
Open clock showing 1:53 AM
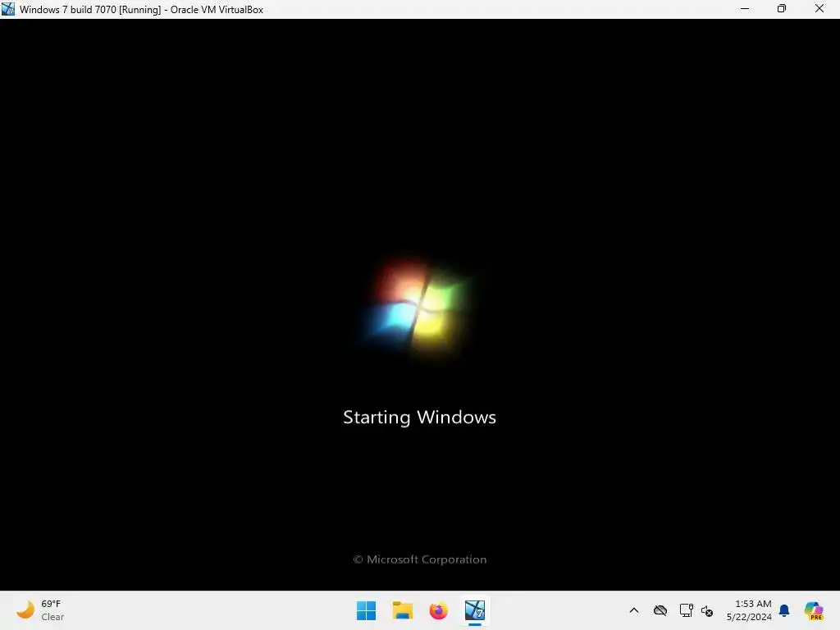click(749, 610)
